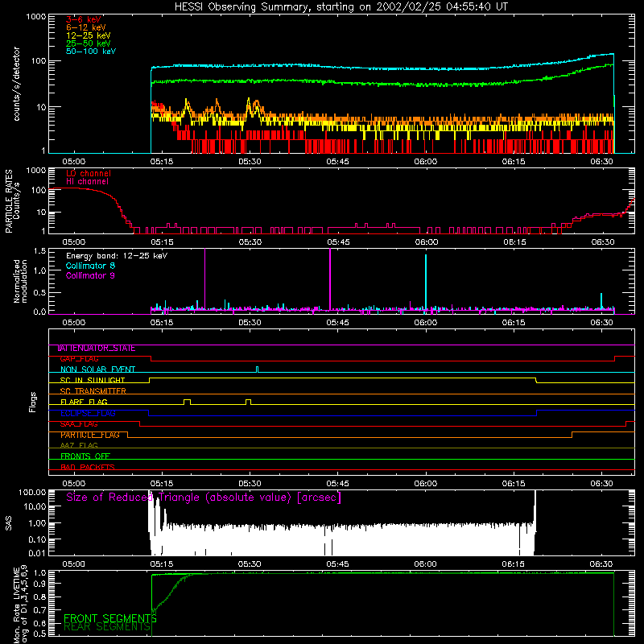Click the 'Mon. Rate LIVETIME' axis label
Screen dimensions: 644x644
point(21,605)
